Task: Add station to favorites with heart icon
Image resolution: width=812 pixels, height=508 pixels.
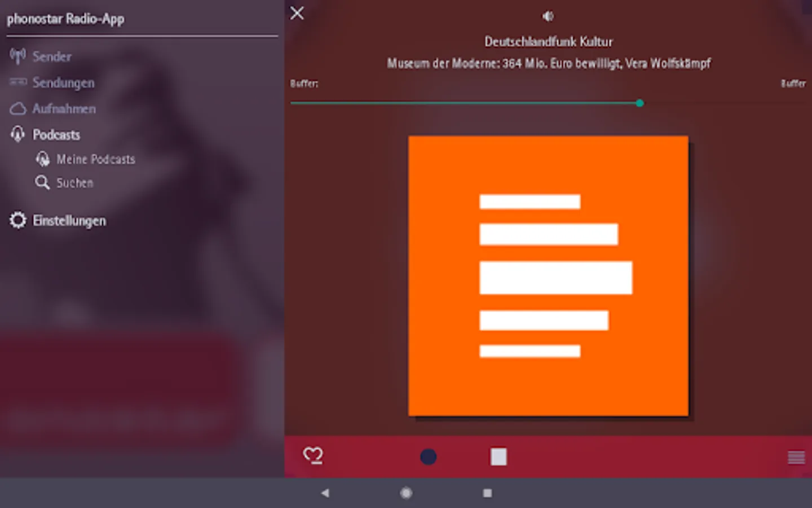Action: pyautogui.click(x=313, y=456)
